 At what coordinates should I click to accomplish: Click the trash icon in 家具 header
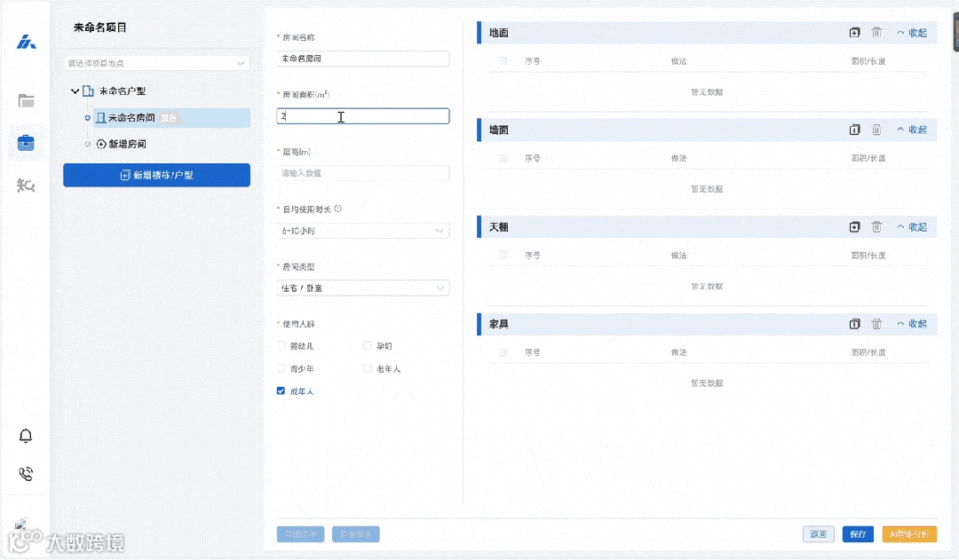[876, 323]
